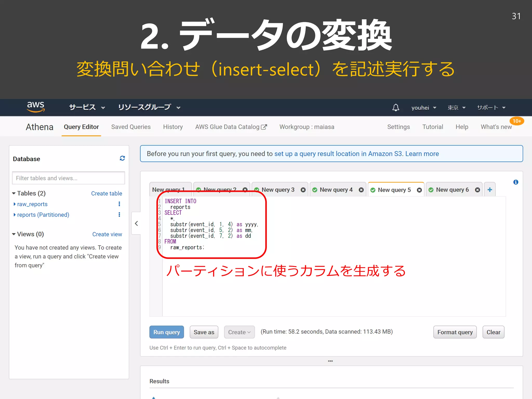Select the New query 6 tab
Image resolution: width=532 pixels, height=399 pixels.
[x=453, y=190]
